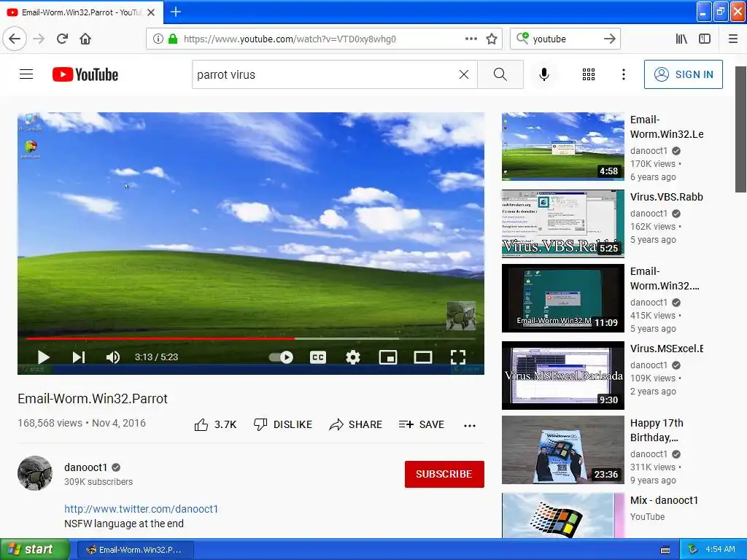Viewport: 747px width, 560px height.
Task: Open page actions three-dot menu in URL bar
Action: click(471, 39)
